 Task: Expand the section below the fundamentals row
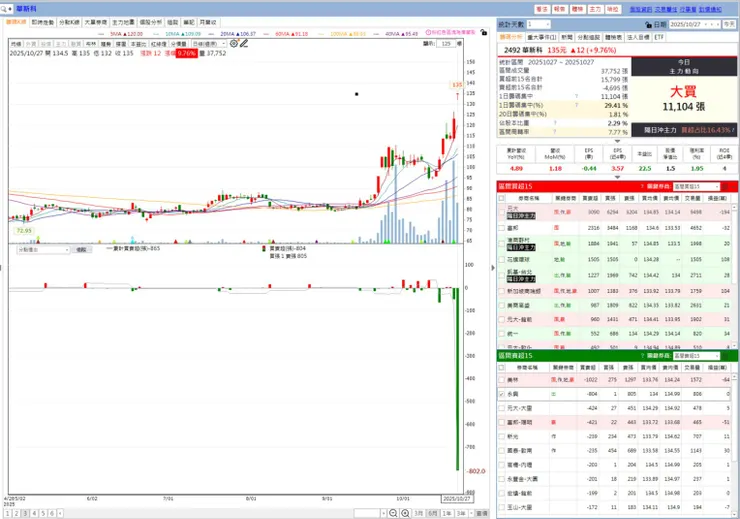pyautogui.click(x=617, y=177)
